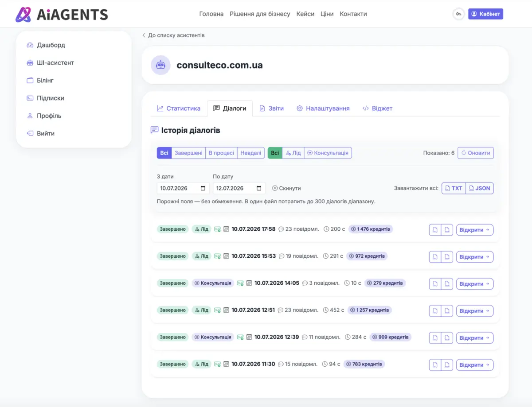Image resolution: width=532 pixels, height=407 pixels.
Task: Open the ШІ-асистент sidebar item
Action: click(x=50, y=63)
